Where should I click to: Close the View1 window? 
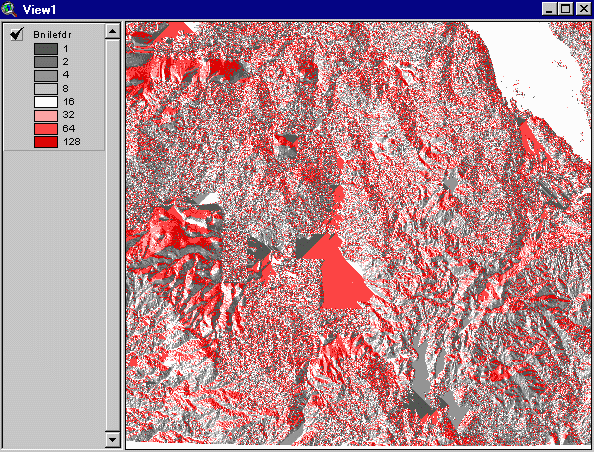coord(583,9)
